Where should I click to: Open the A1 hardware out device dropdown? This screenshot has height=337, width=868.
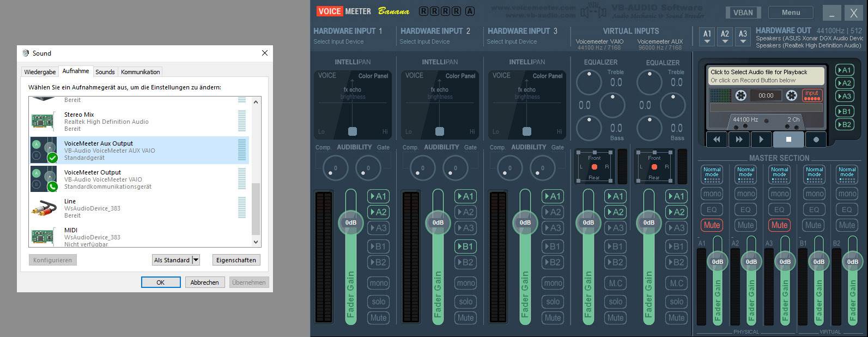[x=707, y=37]
